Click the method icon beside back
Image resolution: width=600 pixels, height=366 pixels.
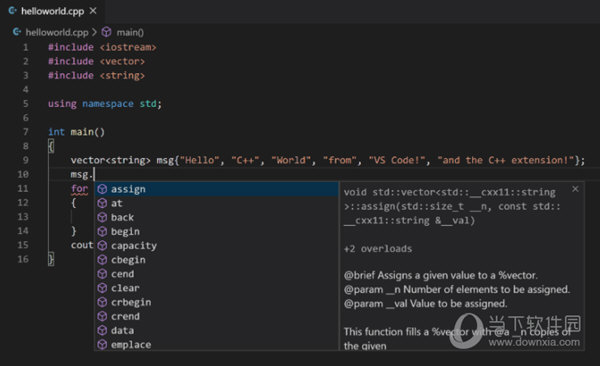102,217
